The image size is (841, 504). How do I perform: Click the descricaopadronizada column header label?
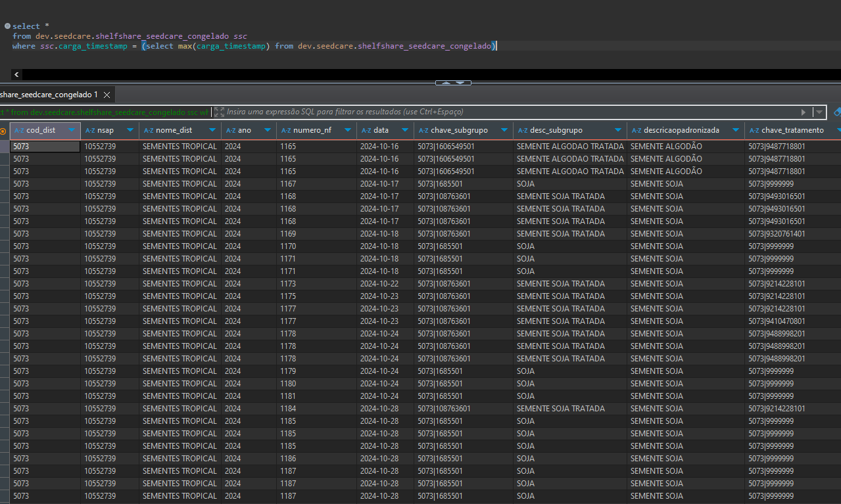click(x=682, y=131)
